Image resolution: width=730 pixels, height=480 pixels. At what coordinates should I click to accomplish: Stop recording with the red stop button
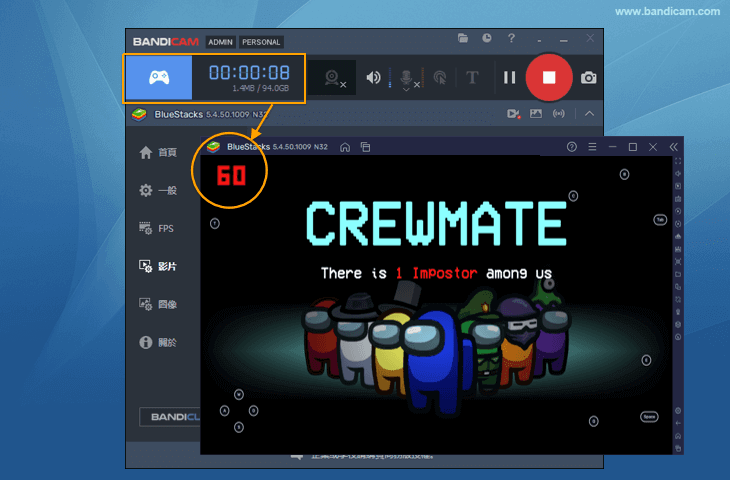click(548, 77)
